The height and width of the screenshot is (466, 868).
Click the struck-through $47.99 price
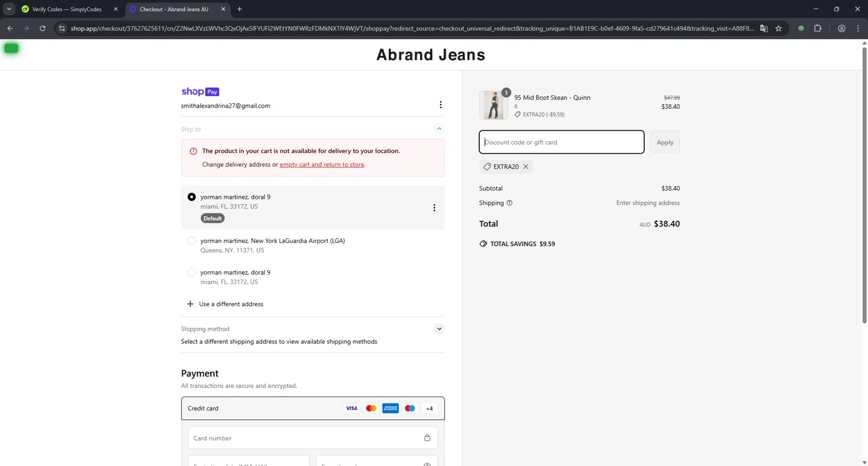pos(672,98)
